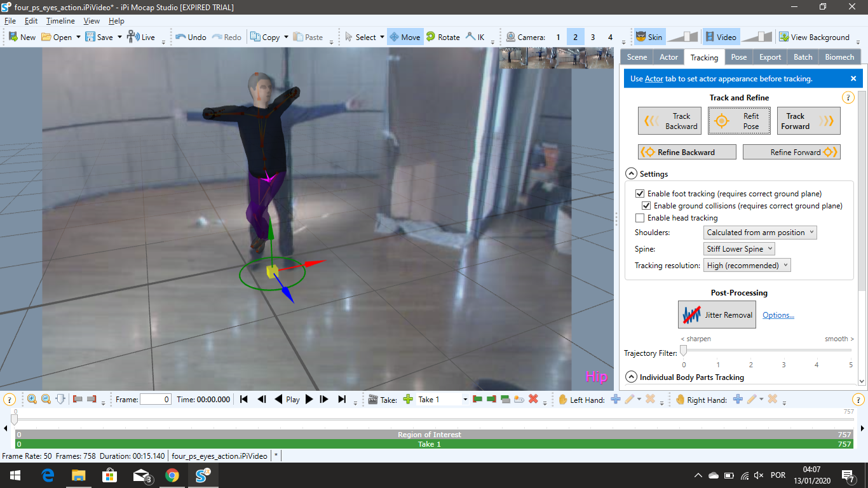Activate the IK tool
Image resolution: width=868 pixels, height=488 pixels.
(475, 37)
